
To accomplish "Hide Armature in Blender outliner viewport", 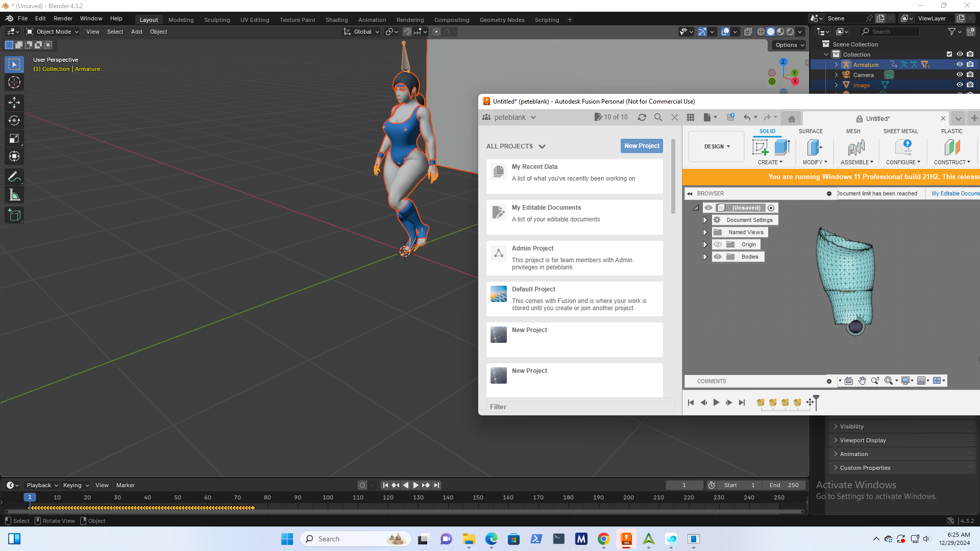I will [960, 64].
